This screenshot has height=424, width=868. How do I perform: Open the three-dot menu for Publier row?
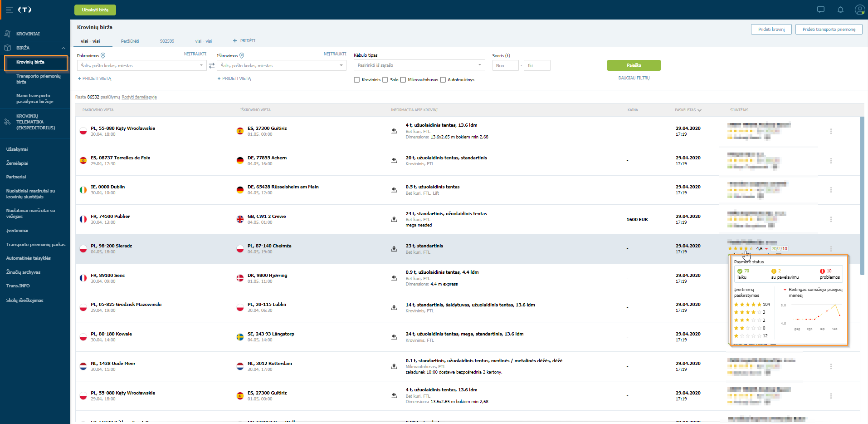pos(831,219)
